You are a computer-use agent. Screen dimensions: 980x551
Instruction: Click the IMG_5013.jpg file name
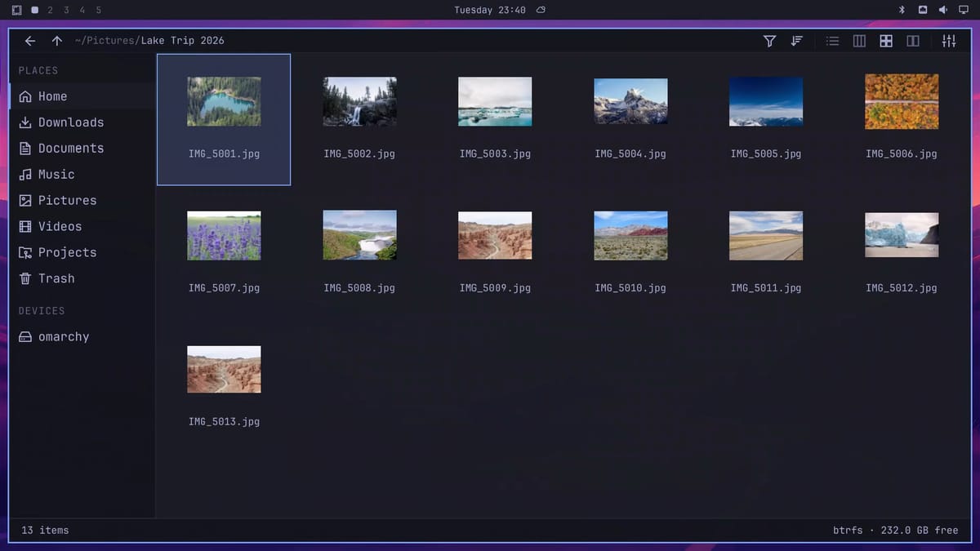(x=224, y=422)
